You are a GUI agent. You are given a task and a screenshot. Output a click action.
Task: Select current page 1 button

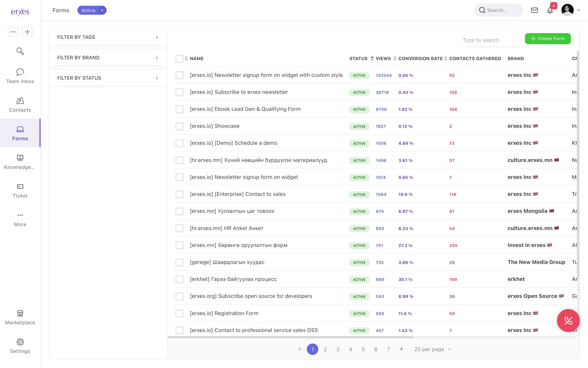click(312, 349)
